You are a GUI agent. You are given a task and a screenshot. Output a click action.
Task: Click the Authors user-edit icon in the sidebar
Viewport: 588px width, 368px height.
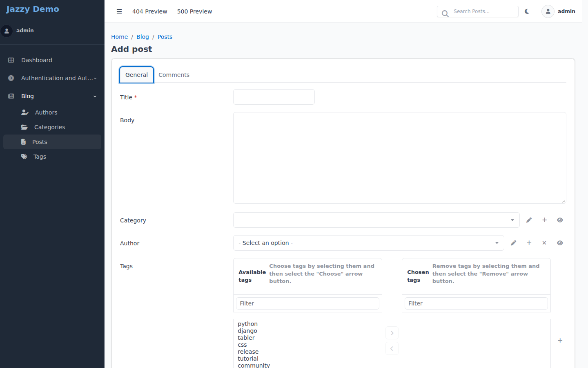[x=25, y=112]
